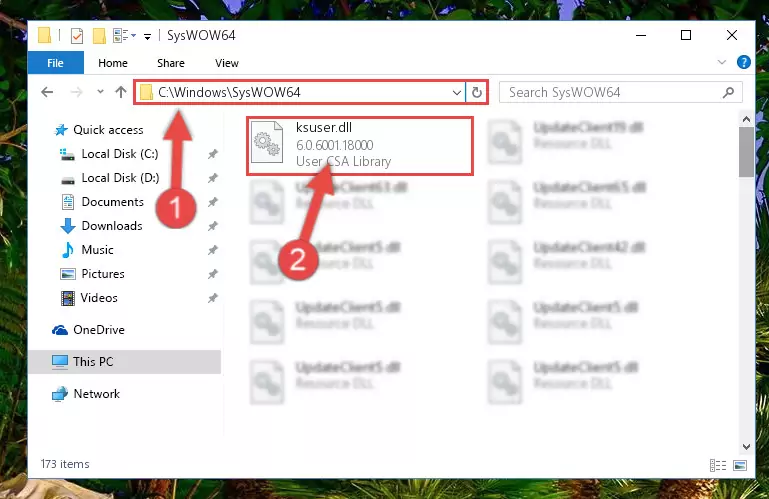Open Local Disk (D:) in sidebar

point(110,178)
